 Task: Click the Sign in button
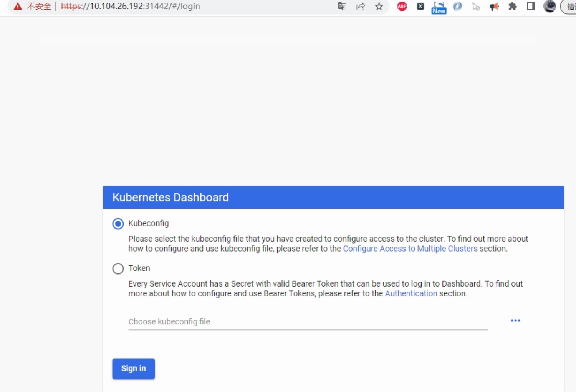pos(133,369)
